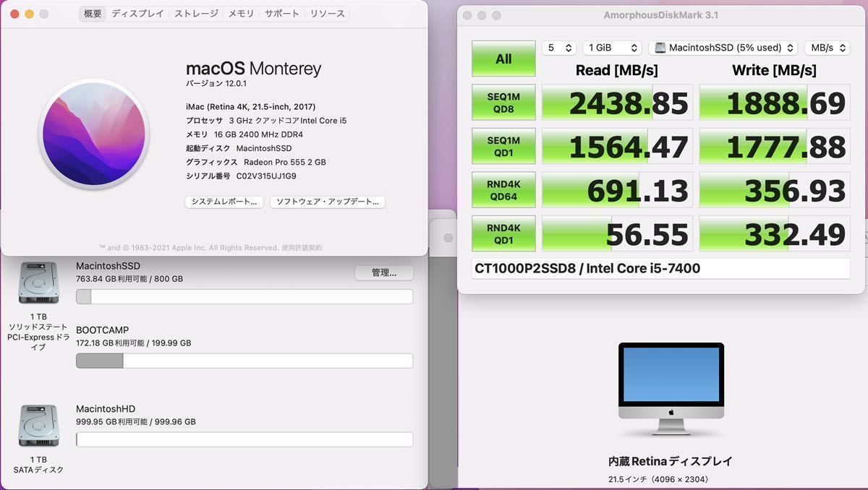Click the SEQ1M QD8 read result 2438.85

(x=617, y=103)
